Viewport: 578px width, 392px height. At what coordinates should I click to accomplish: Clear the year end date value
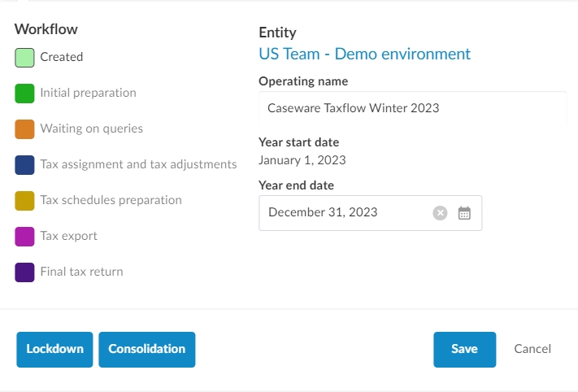[440, 213]
